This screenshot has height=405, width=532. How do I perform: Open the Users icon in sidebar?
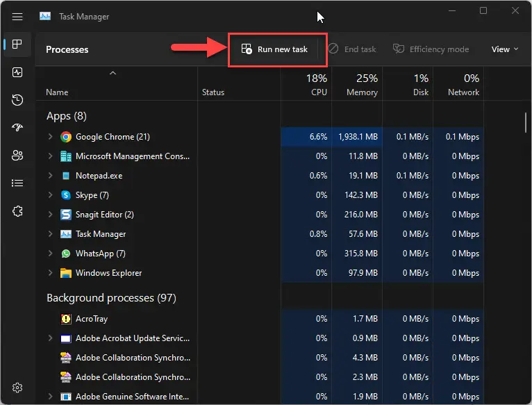(x=17, y=156)
